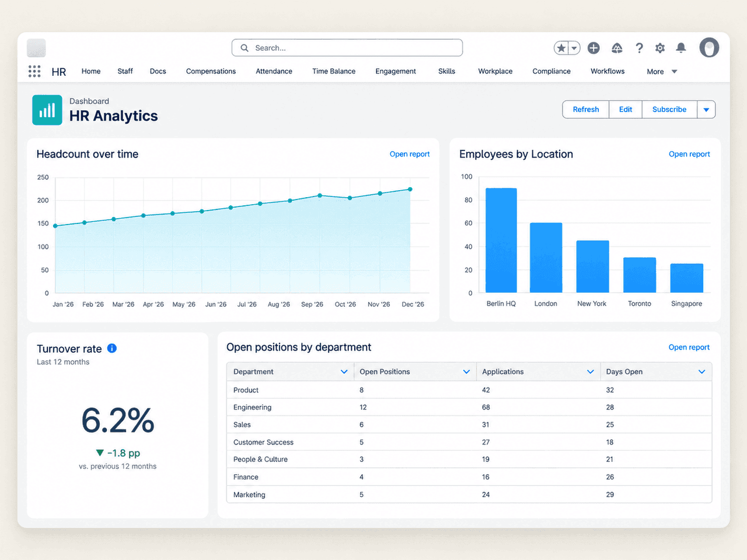This screenshot has width=747, height=560.
Task: Click the 6.2% turnover value
Action: 118,421
